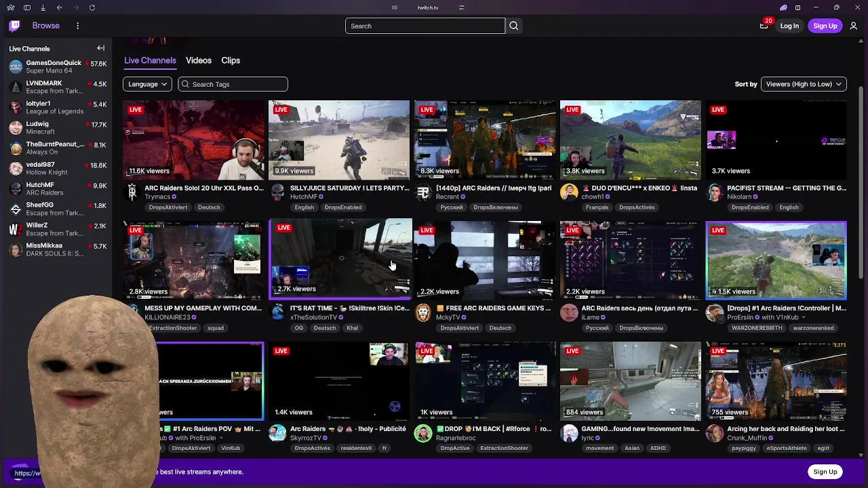Image resolution: width=868 pixels, height=488 pixels.
Task: Open the Arc browser menu icon
Action: (x=10, y=7)
